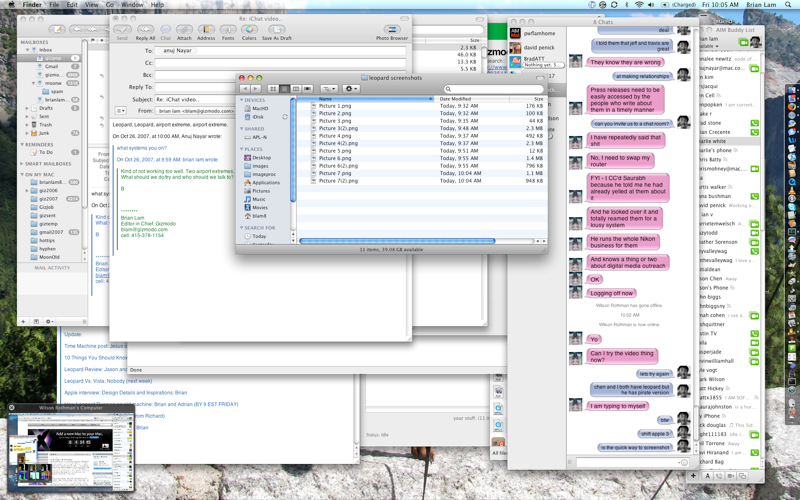Open Photo Browser from compose toolbar

click(392, 32)
